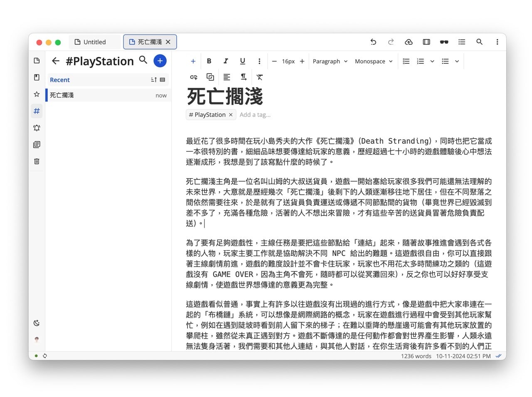
Task: Open the Paragraph style dropdown
Action: click(330, 61)
